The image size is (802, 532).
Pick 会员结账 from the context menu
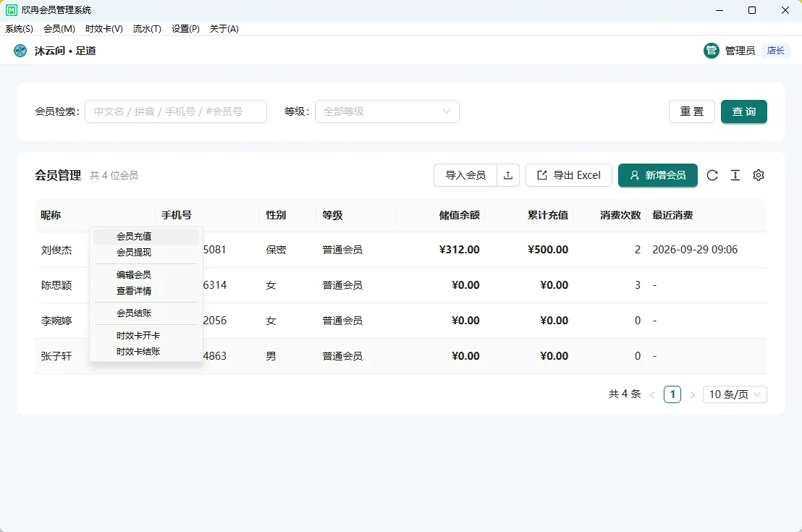pos(145,313)
